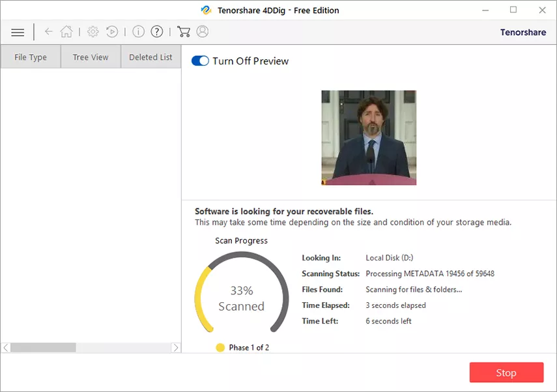Stop the scan with Stop button

point(506,372)
